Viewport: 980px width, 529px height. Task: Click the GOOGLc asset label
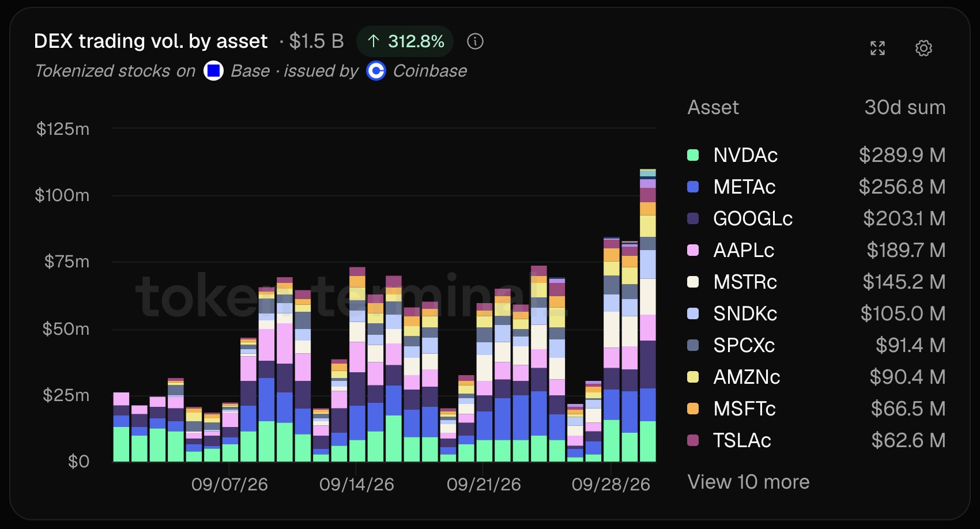(x=753, y=218)
